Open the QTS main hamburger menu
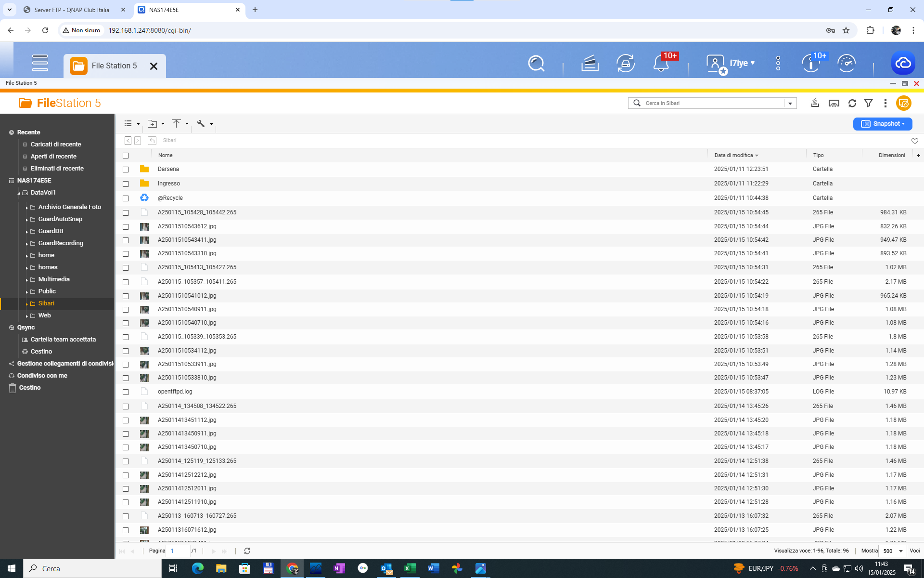This screenshot has width=924, height=578. point(40,63)
